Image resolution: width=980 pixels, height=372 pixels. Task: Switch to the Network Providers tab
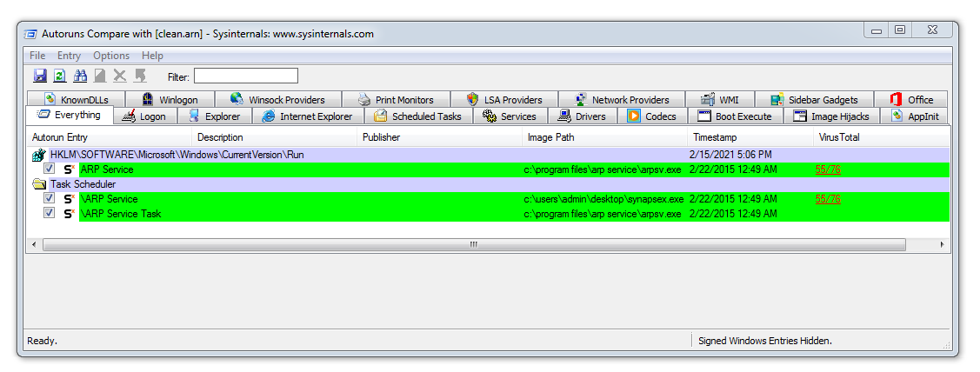pos(622,99)
